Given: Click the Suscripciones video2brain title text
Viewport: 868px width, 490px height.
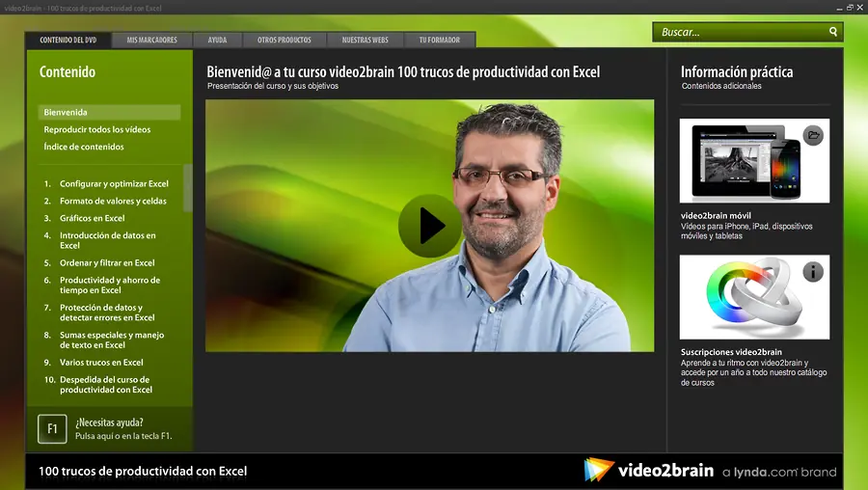Looking at the screenshot, I should pyautogui.click(x=731, y=352).
